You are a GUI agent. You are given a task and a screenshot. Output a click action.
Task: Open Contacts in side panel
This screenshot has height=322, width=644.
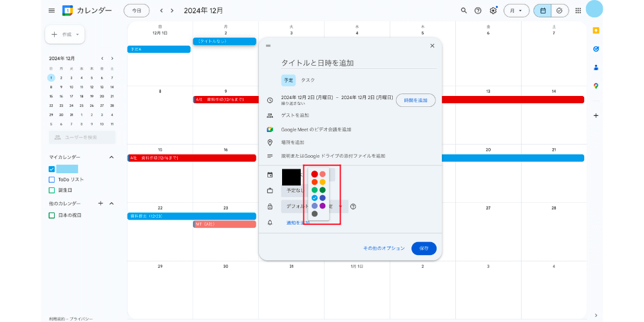596,68
